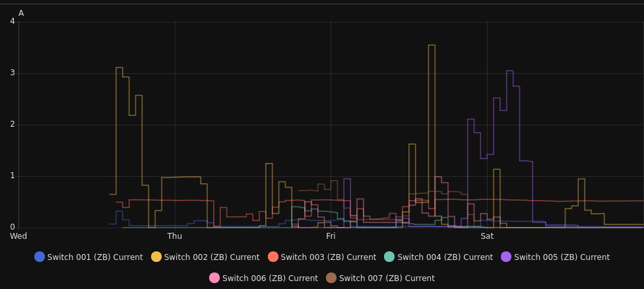Click the purple Switch 005 legend dot

(506, 257)
